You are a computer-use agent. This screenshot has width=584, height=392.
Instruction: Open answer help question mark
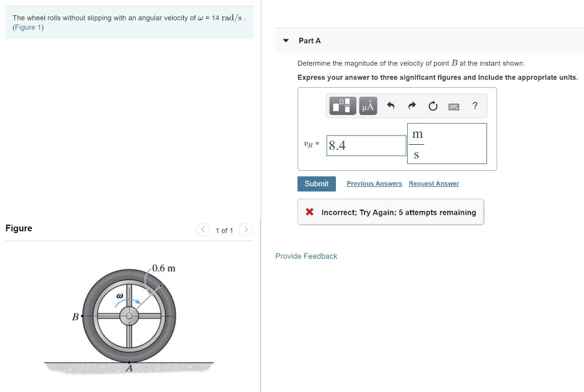coord(475,106)
